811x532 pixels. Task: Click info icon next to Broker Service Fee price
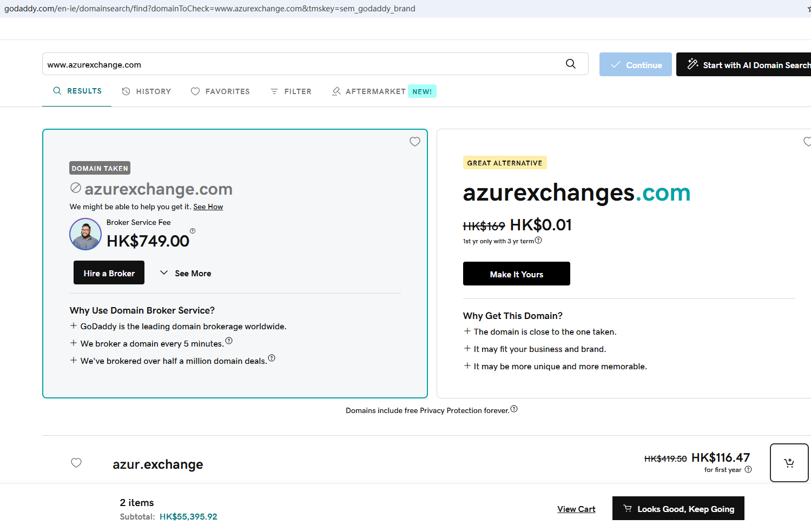point(193,231)
